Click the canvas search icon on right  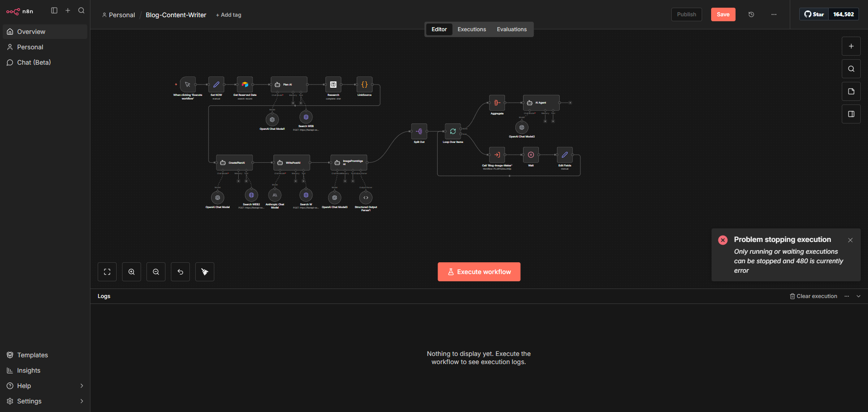coord(851,69)
